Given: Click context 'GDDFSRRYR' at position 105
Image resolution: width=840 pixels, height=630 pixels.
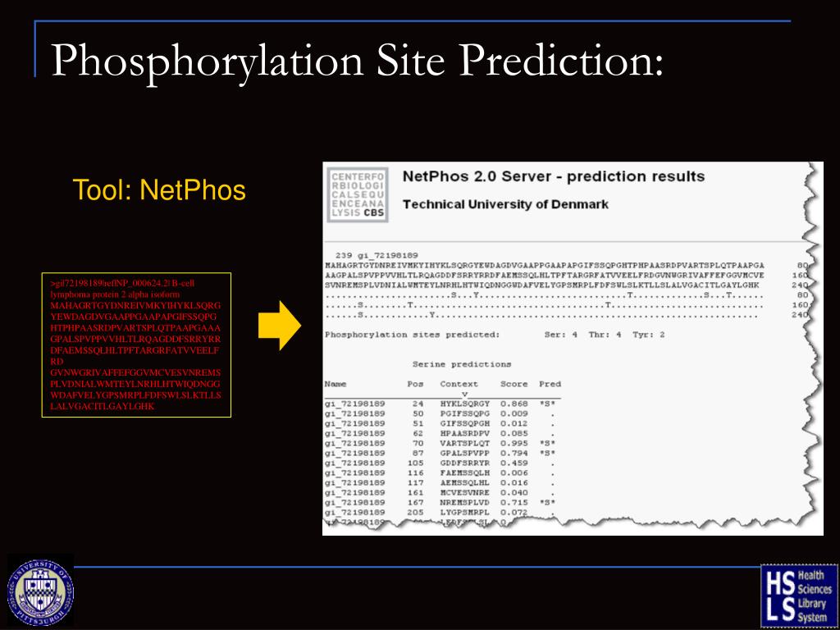Looking at the screenshot, I should (x=464, y=463).
